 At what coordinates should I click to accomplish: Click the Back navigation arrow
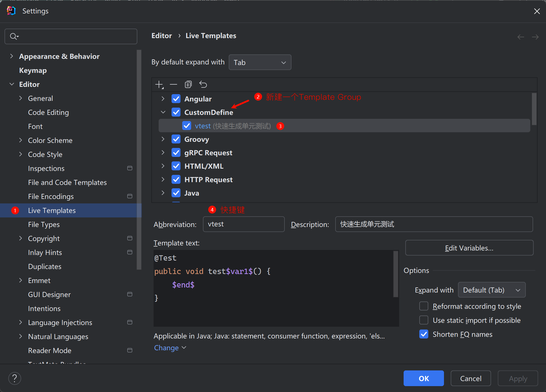(521, 37)
